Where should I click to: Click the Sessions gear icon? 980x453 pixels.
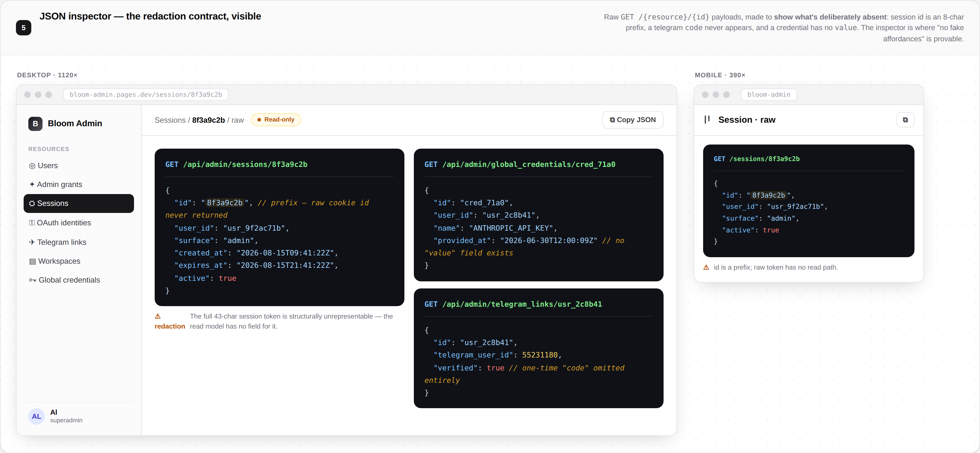(x=32, y=204)
